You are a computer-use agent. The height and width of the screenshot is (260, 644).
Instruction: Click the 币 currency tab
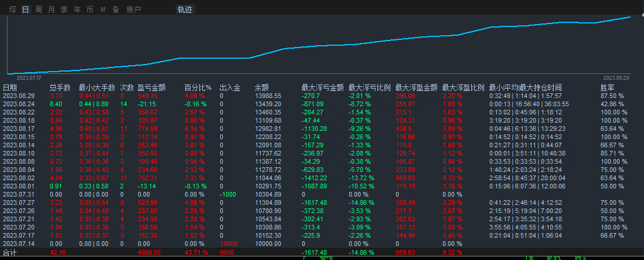point(90,9)
